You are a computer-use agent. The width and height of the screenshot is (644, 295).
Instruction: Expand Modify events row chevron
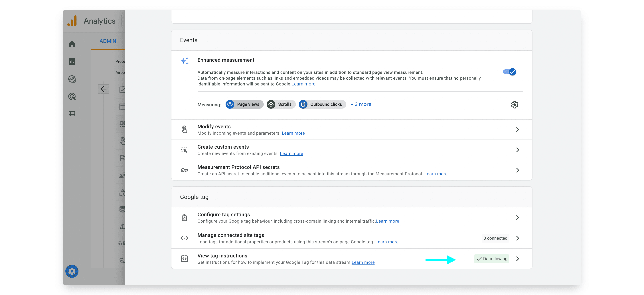517,129
